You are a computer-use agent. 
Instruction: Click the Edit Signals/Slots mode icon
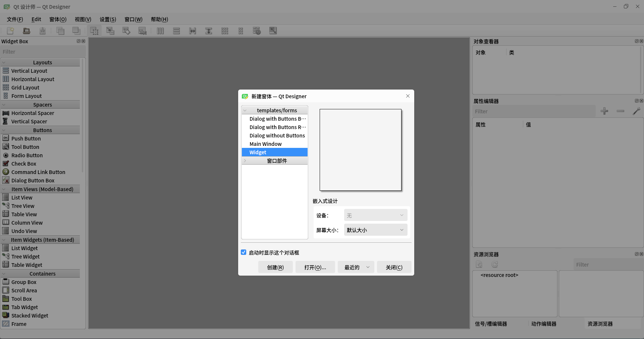coord(110,31)
